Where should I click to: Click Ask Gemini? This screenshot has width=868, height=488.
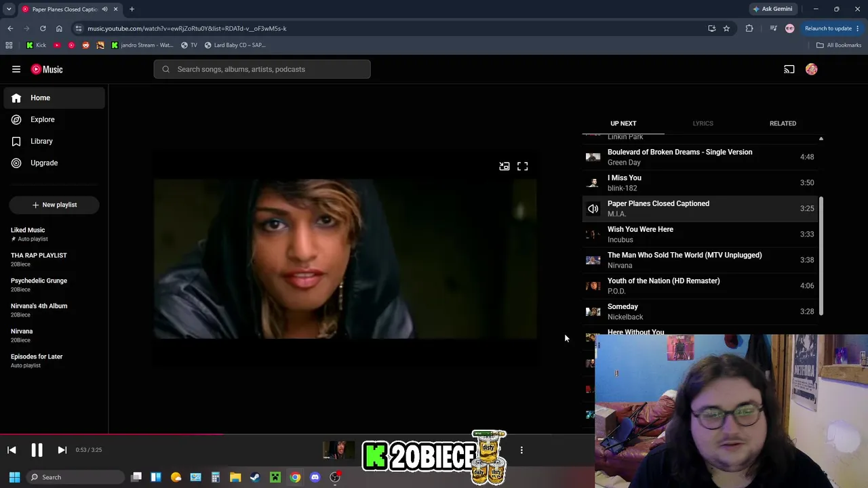[x=772, y=9]
